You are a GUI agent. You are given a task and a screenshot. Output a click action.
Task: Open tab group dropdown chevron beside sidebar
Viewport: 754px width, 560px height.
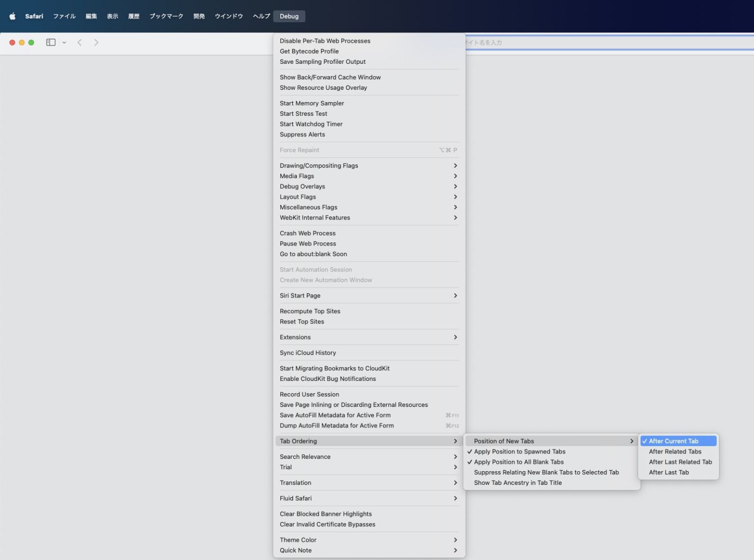pos(64,43)
